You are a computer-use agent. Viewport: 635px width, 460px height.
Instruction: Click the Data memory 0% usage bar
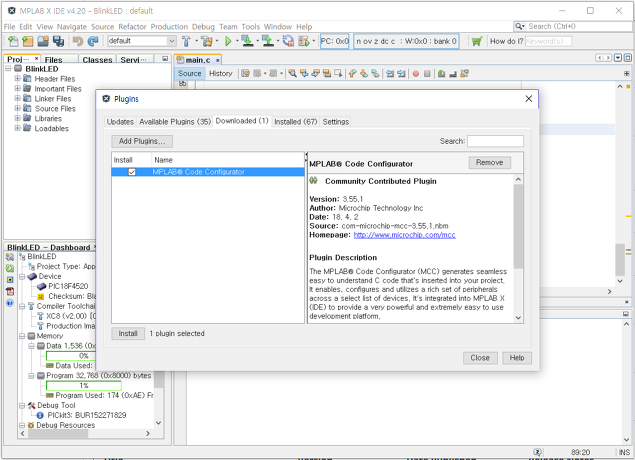click(71, 356)
